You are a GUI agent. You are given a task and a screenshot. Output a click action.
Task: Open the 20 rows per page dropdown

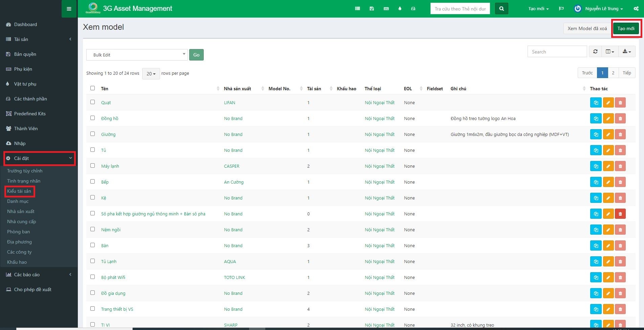[151, 74]
